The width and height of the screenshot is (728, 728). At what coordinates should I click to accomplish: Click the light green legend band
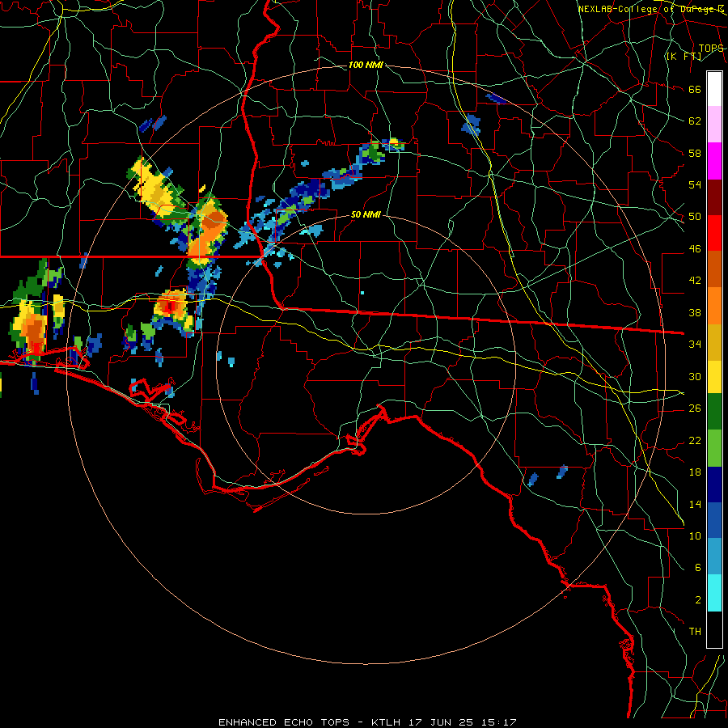[714, 448]
